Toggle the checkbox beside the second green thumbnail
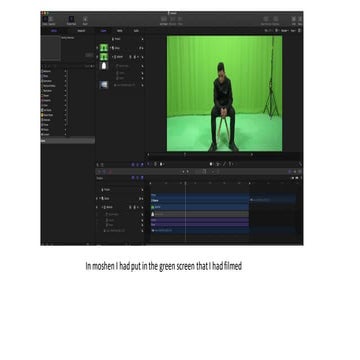Image resolution: width=360 pixels, height=360 pixels. pos(98,57)
